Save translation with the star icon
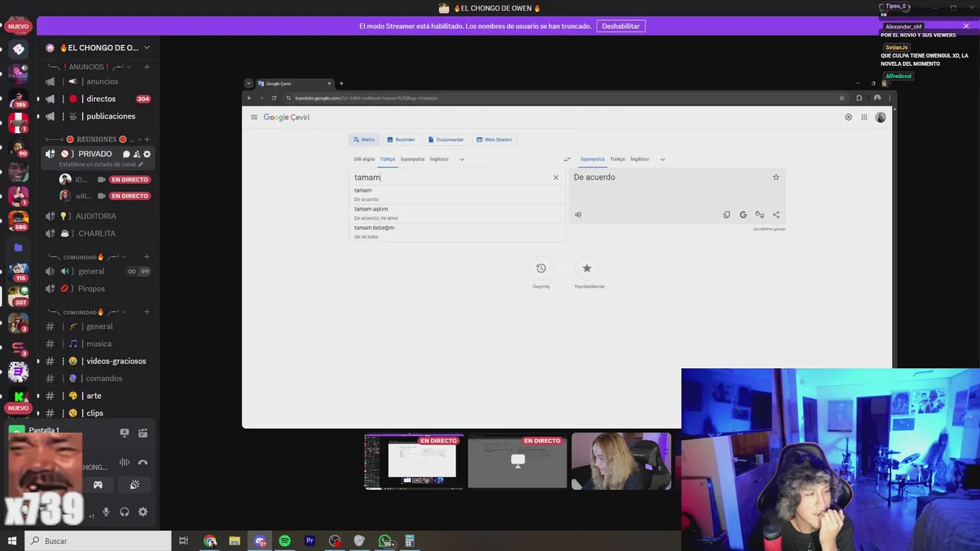The height and width of the screenshot is (551, 980). tap(776, 178)
